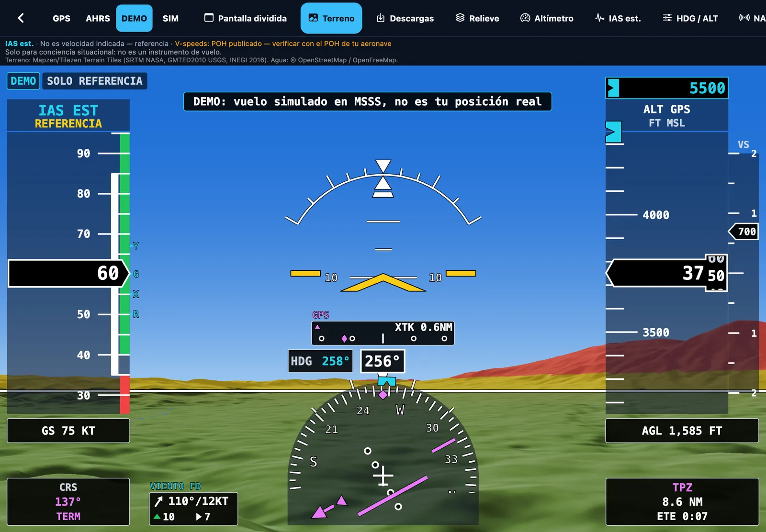Open HDG / ALT settings

[690, 18]
